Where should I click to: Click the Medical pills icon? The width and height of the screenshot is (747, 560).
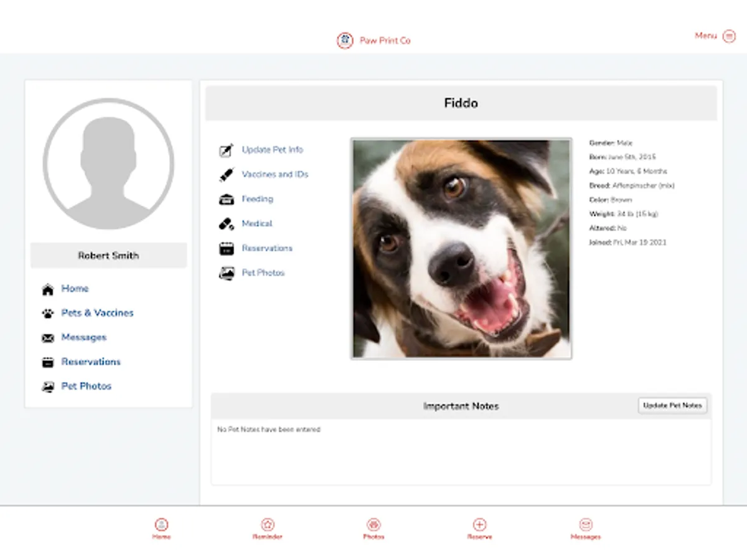click(x=226, y=223)
